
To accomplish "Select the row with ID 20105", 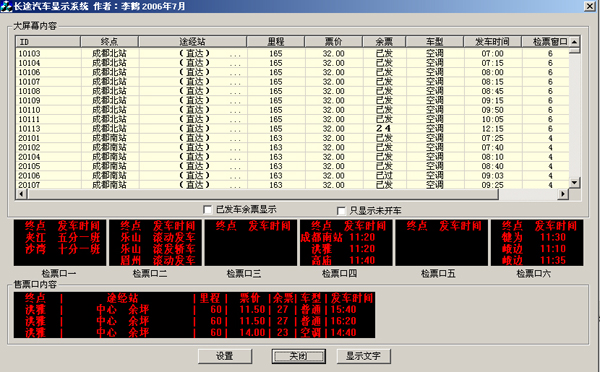I will [x=293, y=166].
